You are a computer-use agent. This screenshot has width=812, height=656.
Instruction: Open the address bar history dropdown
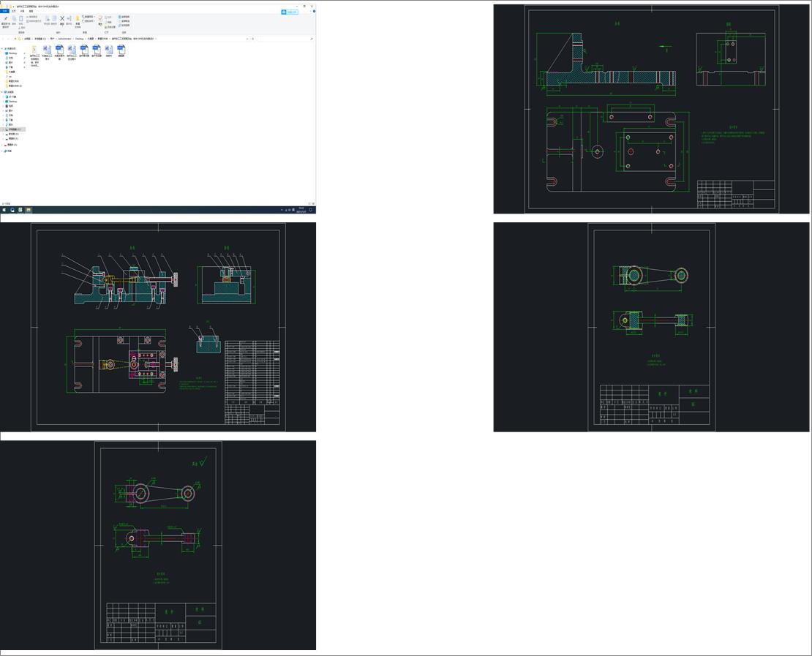pyautogui.click(x=247, y=39)
